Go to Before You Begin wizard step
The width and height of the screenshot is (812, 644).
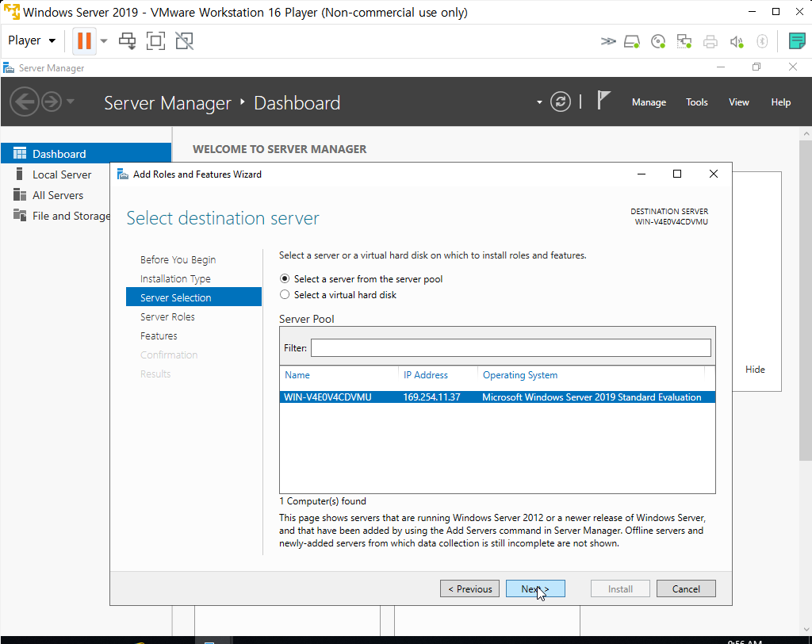(x=178, y=259)
